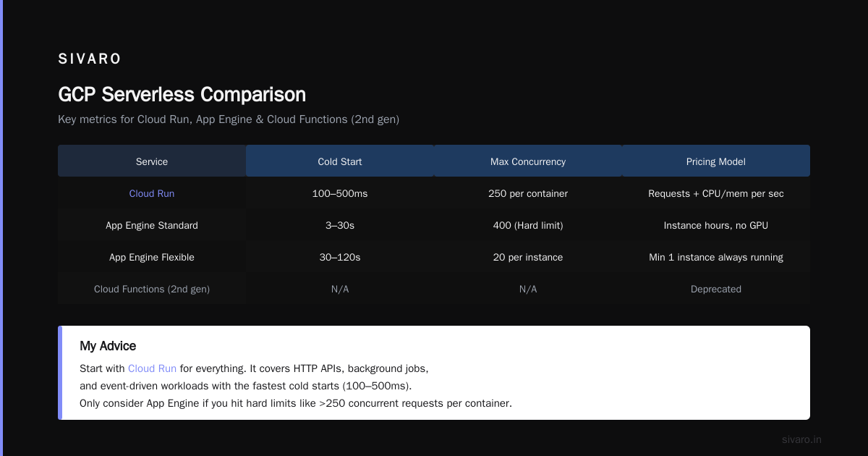Click the 30–120s cold start cell
The width and height of the screenshot is (868, 456).
coord(340,257)
